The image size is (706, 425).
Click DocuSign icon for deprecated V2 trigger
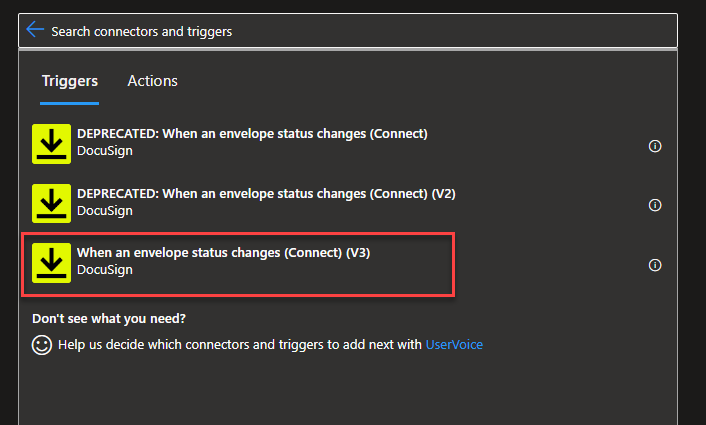click(x=51, y=203)
